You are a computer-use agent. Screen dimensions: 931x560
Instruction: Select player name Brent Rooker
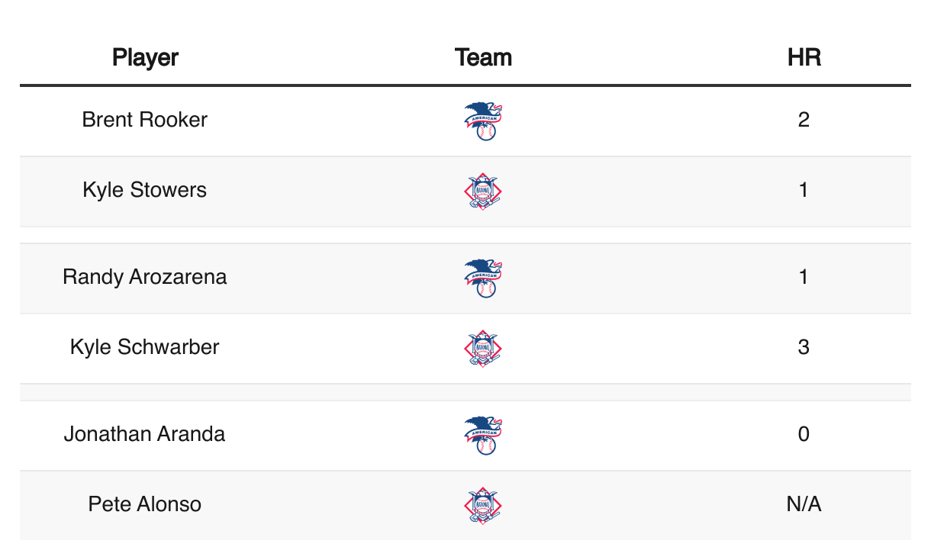[x=145, y=120]
